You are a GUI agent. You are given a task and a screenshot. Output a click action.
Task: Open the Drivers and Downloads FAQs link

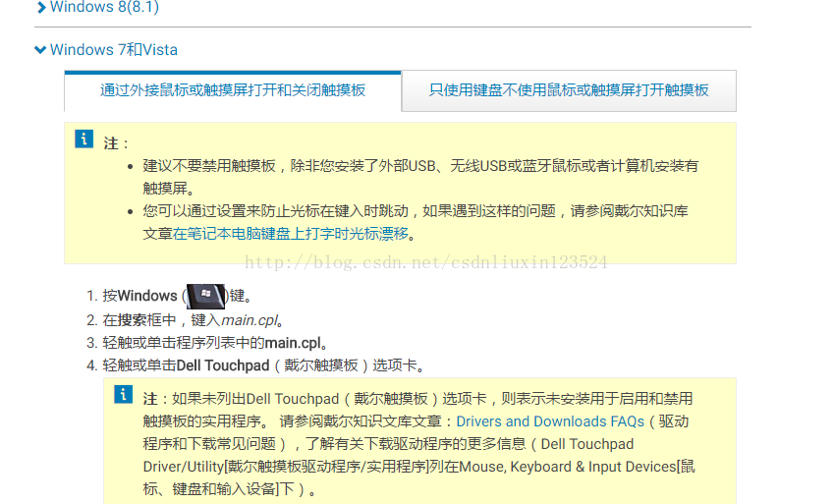click(550, 421)
